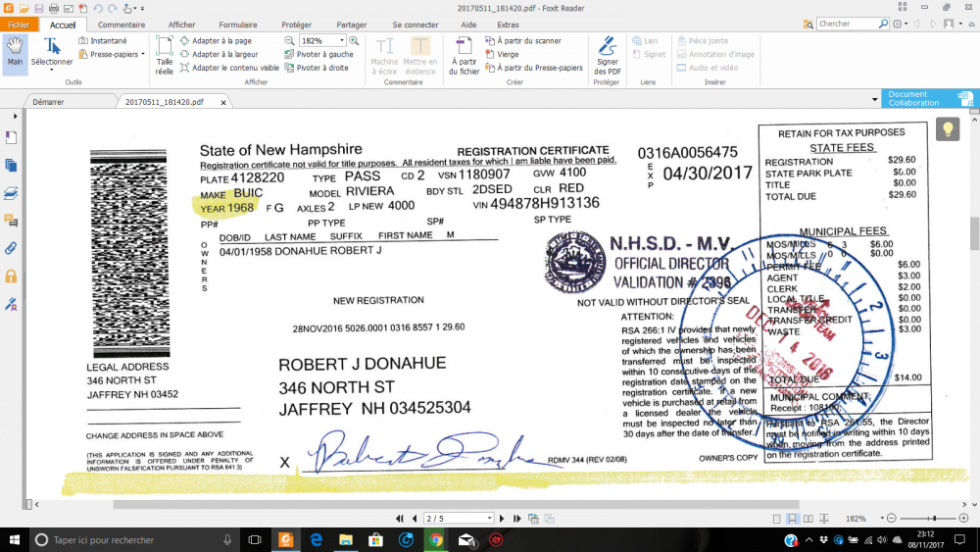
Task: Open Signer des PDF tool
Action: 607,56
